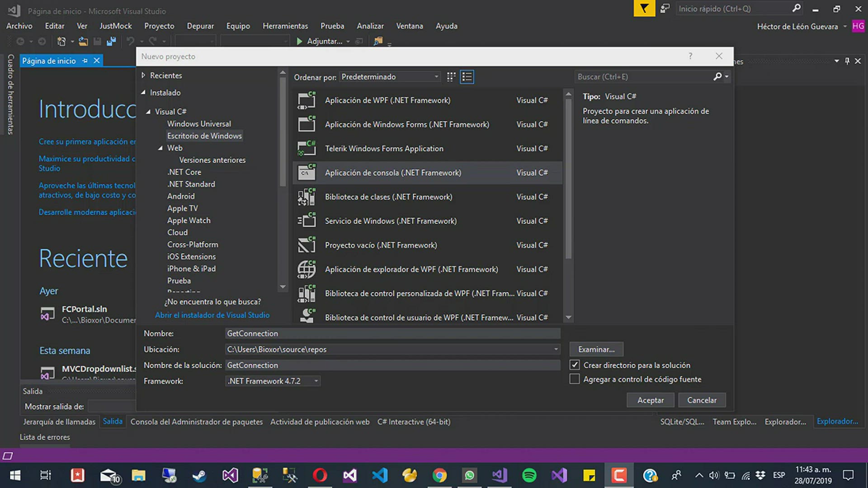Pin the Página de inicio tab
This screenshot has width=868, height=488.
click(x=85, y=61)
